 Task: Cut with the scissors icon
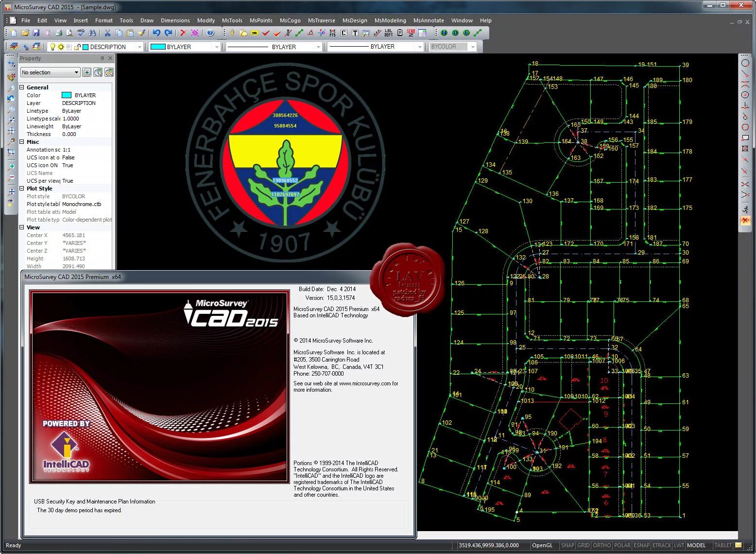(107, 33)
